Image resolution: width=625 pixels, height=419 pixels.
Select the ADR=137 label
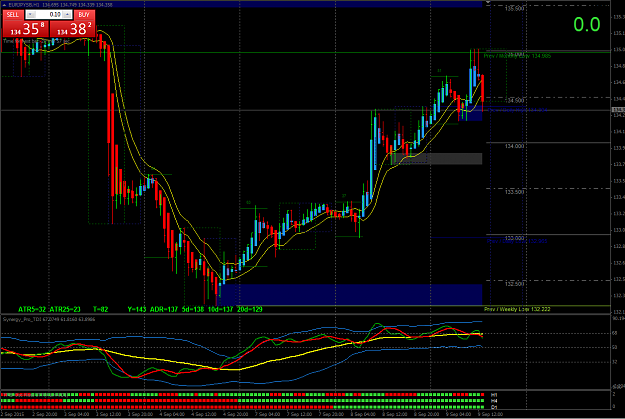pos(164,309)
